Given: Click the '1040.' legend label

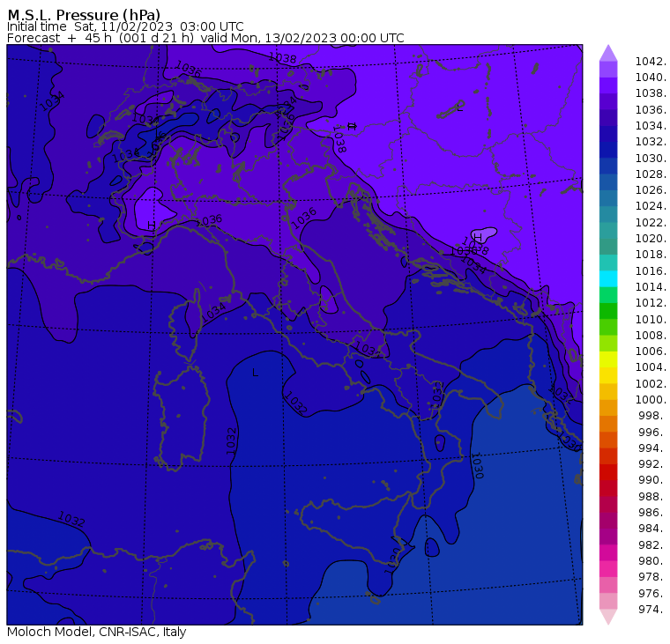Looking at the screenshot, I should pos(651,78).
